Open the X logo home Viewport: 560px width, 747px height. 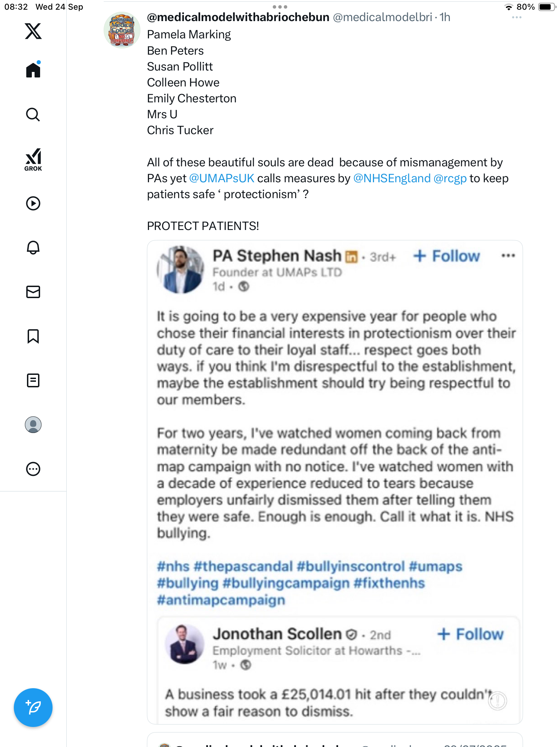pos(33,31)
